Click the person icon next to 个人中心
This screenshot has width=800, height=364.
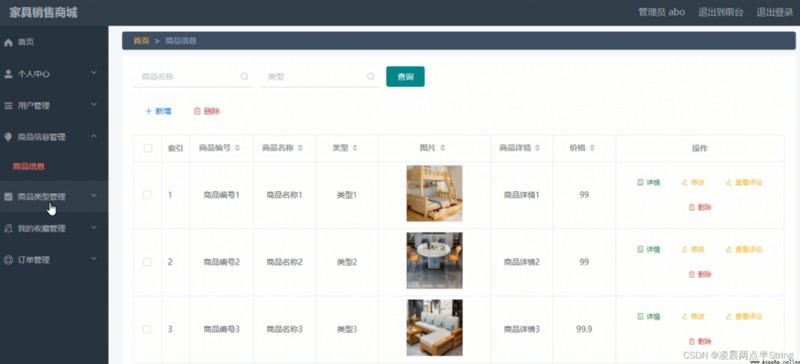[x=8, y=74]
